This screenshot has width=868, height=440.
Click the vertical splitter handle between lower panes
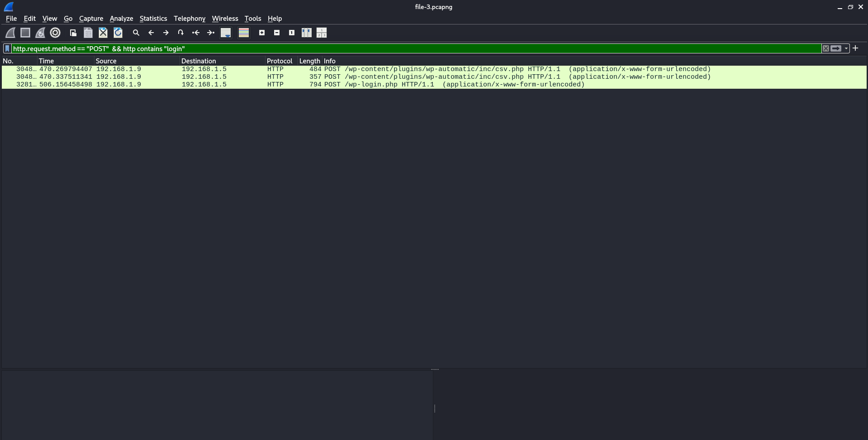pos(435,408)
